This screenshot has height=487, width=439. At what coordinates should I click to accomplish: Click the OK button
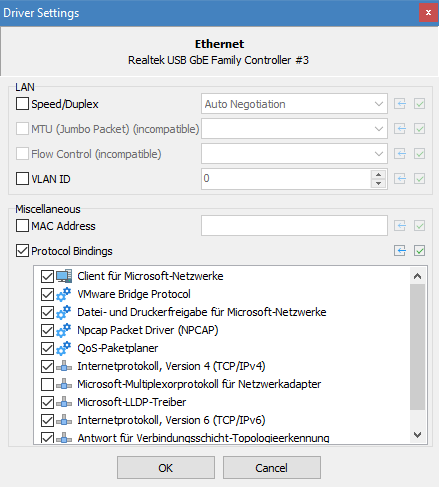coord(166,468)
